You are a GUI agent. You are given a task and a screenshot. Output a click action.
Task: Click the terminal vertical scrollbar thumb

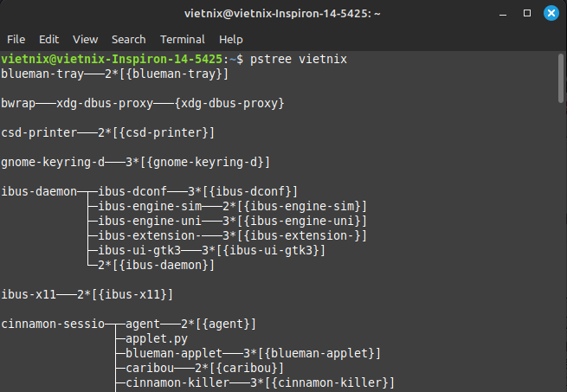[x=561, y=78]
